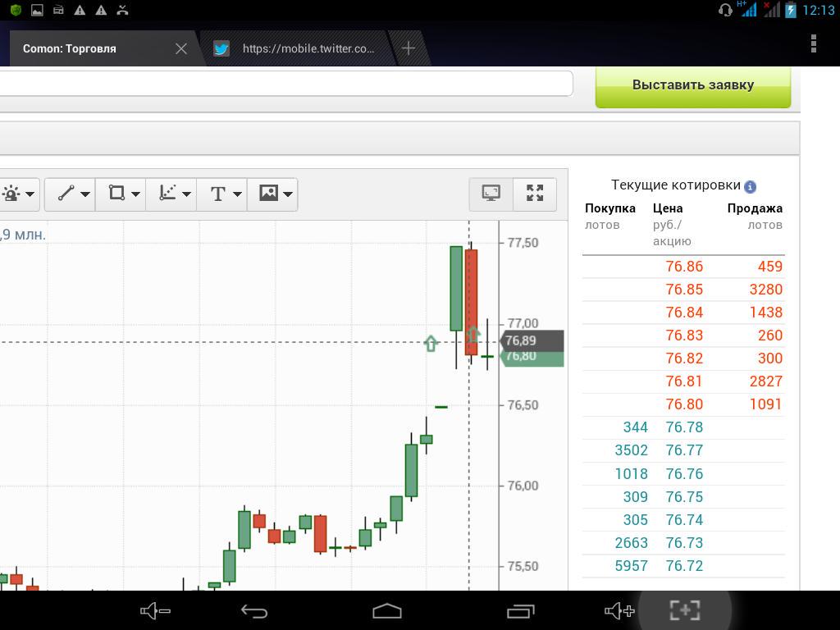Select buy price 76.75
The width and height of the screenshot is (840, 630).
(x=684, y=497)
